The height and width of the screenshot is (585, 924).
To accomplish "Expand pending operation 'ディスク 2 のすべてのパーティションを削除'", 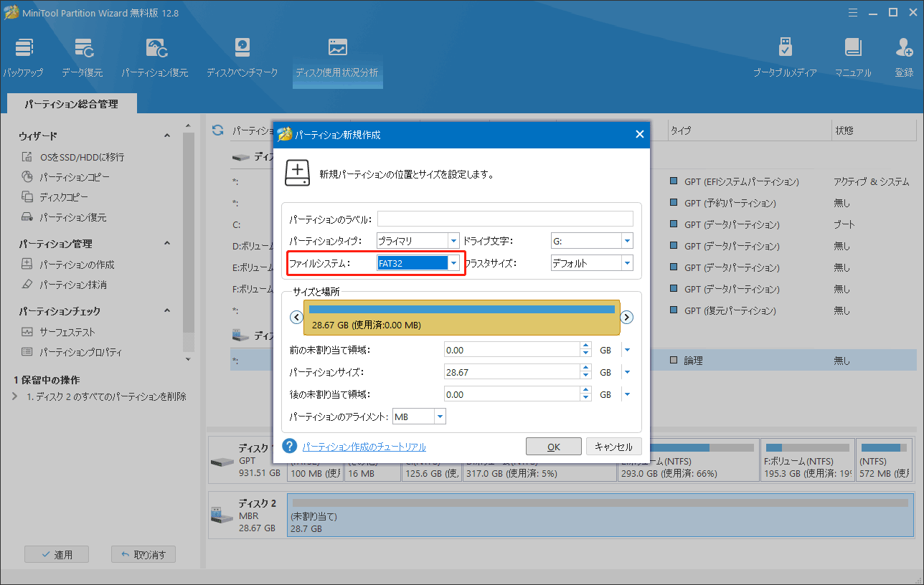I will (14, 396).
